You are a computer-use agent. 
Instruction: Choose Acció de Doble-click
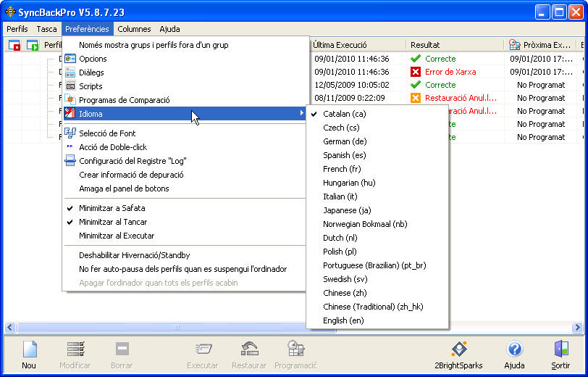point(185,147)
